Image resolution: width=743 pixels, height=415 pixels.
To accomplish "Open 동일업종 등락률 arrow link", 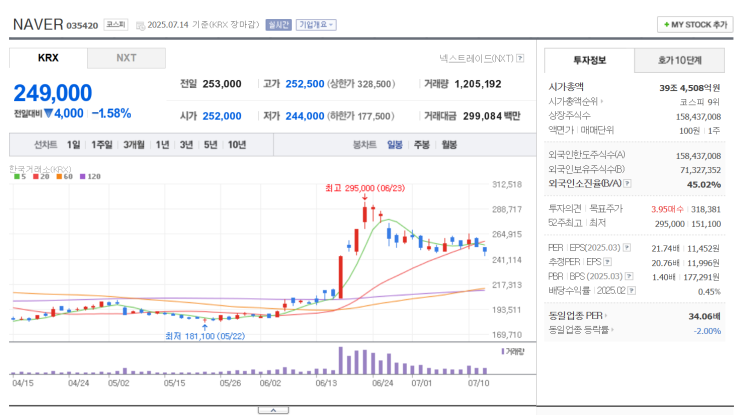I will 581,330.
